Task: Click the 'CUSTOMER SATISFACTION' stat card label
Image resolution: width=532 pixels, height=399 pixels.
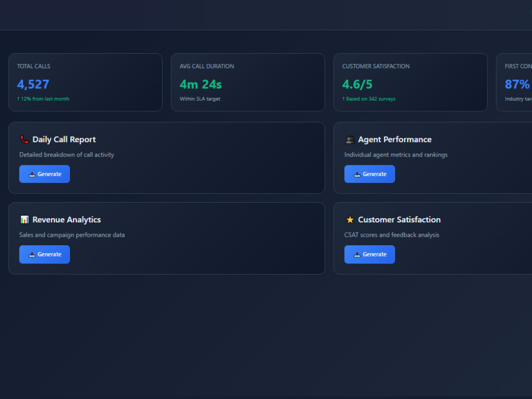Action: 376,66
